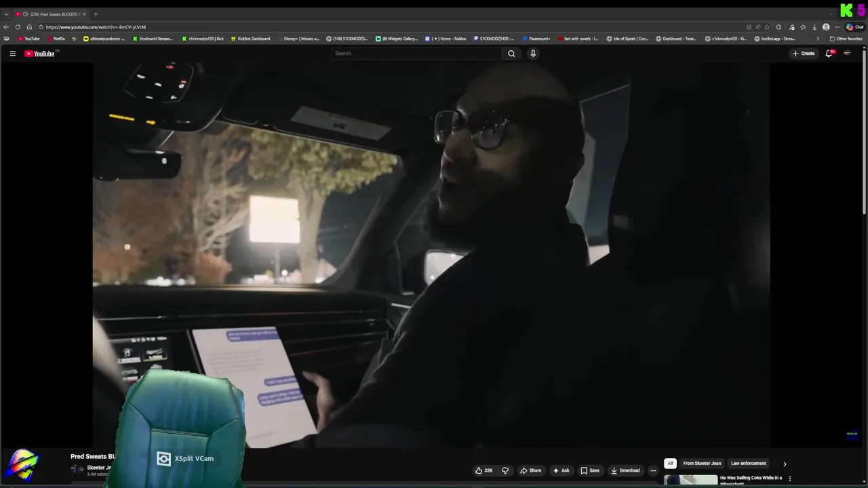Like the video with 32K likes
Image resolution: width=868 pixels, height=488 pixels.
[484, 470]
